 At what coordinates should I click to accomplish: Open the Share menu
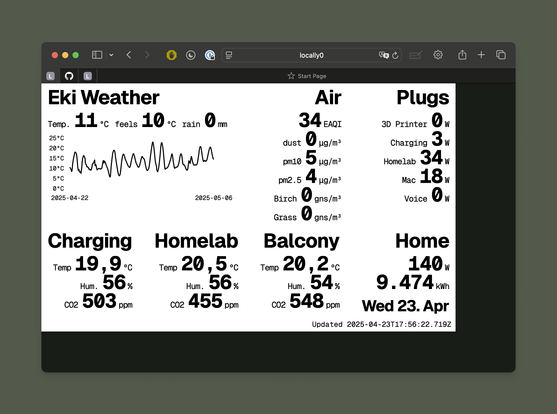462,55
